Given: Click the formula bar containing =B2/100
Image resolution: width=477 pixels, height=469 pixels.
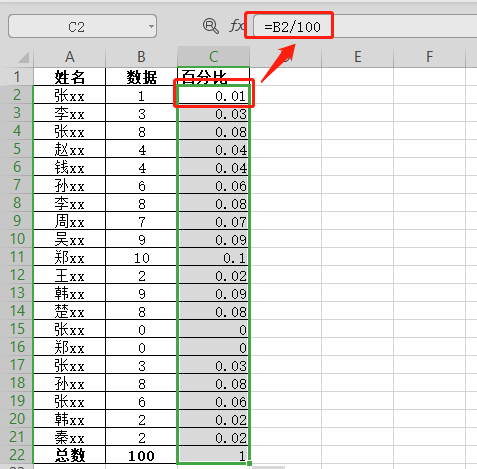Looking at the screenshot, I should [365, 26].
